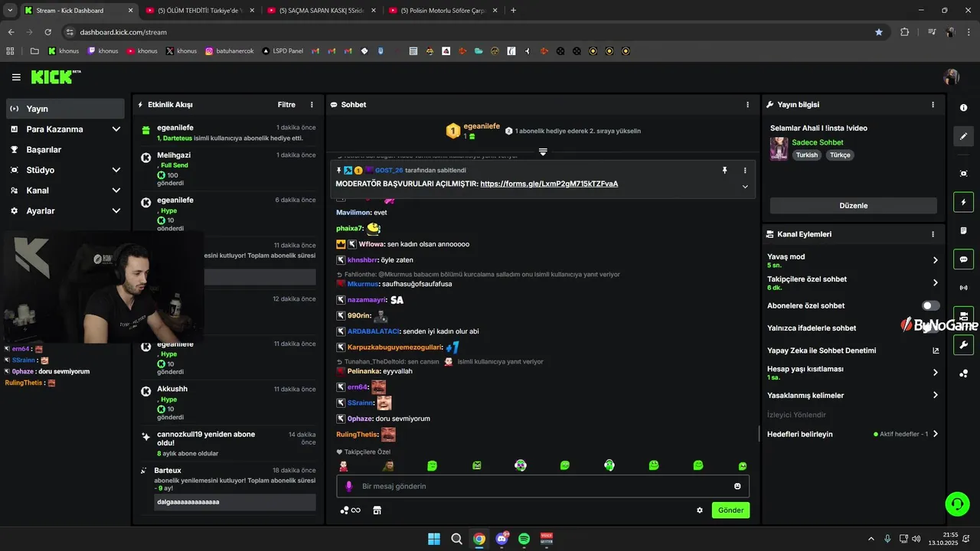Screen dimensions: 980x551
Task: Click the Sadece Sohbet category link
Action: pos(817,142)
